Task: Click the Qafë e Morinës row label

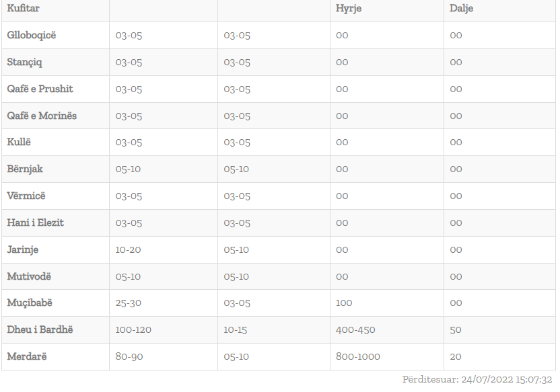Action: [x=42, y=116]
